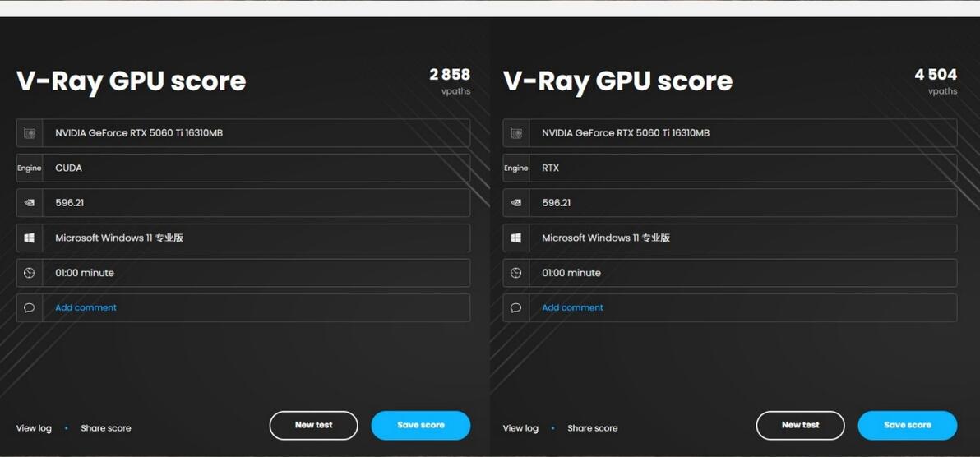Viewport: 980px width, 457px height.
Task: Click the RTX engine value
Action: (551, 168)
